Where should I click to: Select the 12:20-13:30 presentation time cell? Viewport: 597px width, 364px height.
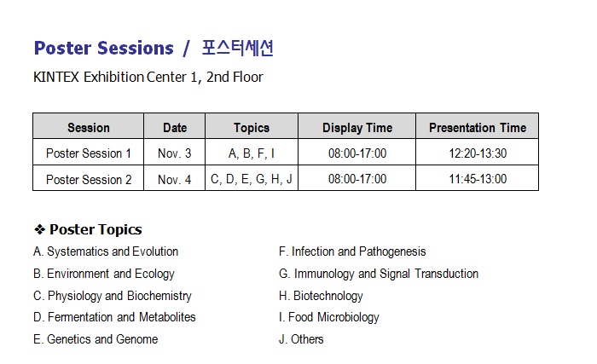coord(478,153)
